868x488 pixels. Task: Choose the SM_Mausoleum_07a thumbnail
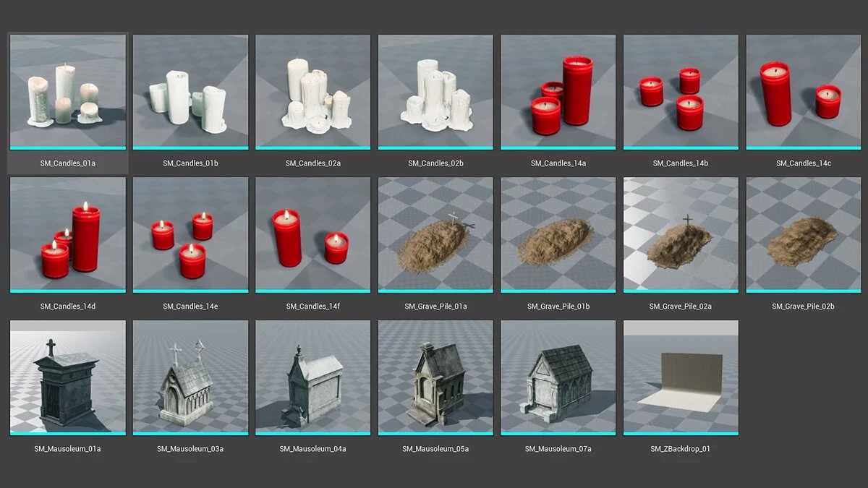(x=558, y=377)
